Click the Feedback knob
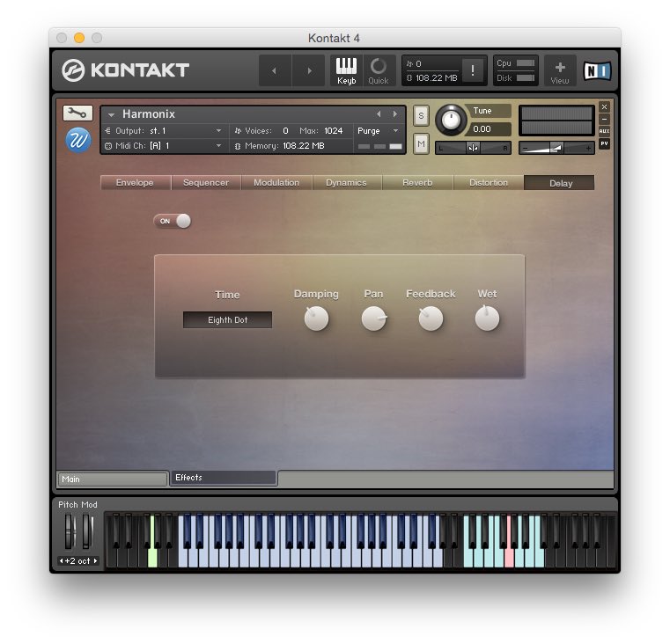Viewport: 670px width, 644px height. tap(431, 318)
